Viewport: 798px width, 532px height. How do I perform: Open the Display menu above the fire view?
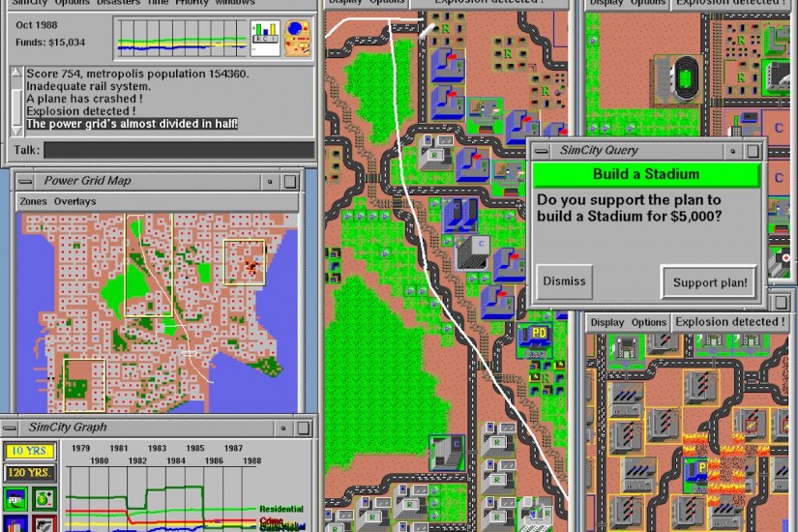pos(607,322)
